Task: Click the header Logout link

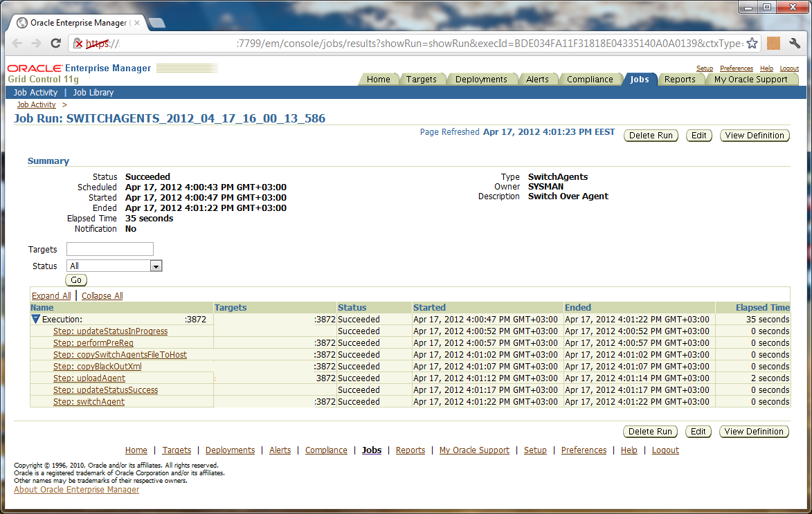Action: coord(789,68)
